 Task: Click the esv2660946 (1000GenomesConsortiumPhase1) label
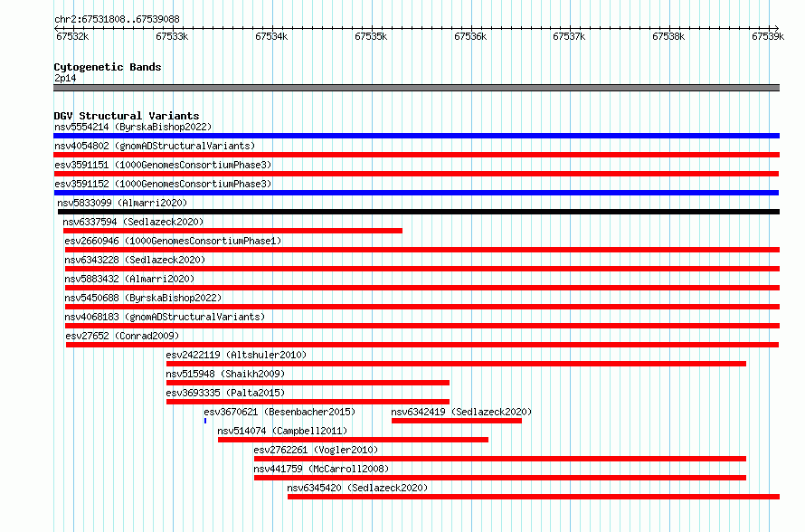point(173,241)
